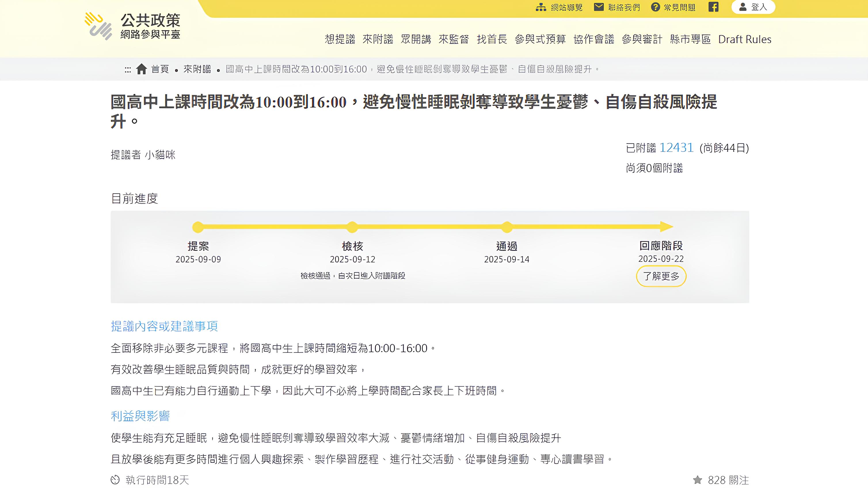The image size is (868, 488).
Task: Open the 參與式預算 navigation item
Action: point(540,39)
